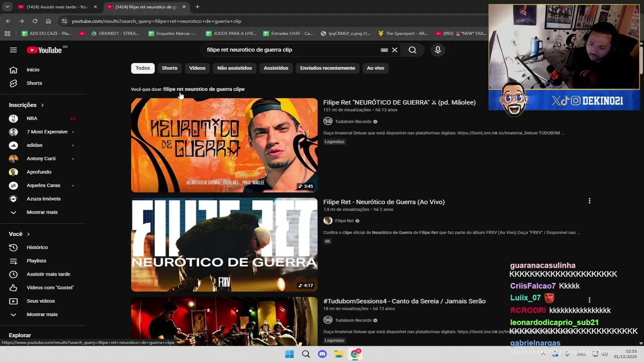Open the YouTube hamburger guide menu
644x362 pixels.
pyautogui.click(x=14, y=50)
